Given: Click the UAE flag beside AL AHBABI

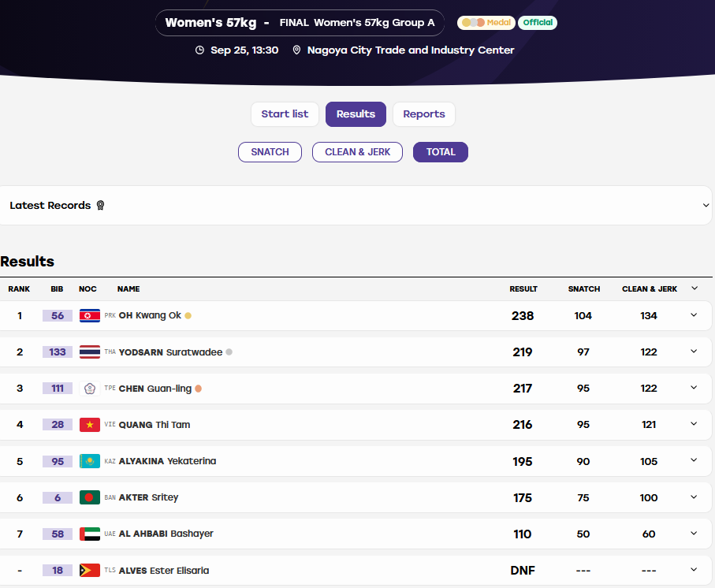Looking at the screenshot, I should (90, 534).
